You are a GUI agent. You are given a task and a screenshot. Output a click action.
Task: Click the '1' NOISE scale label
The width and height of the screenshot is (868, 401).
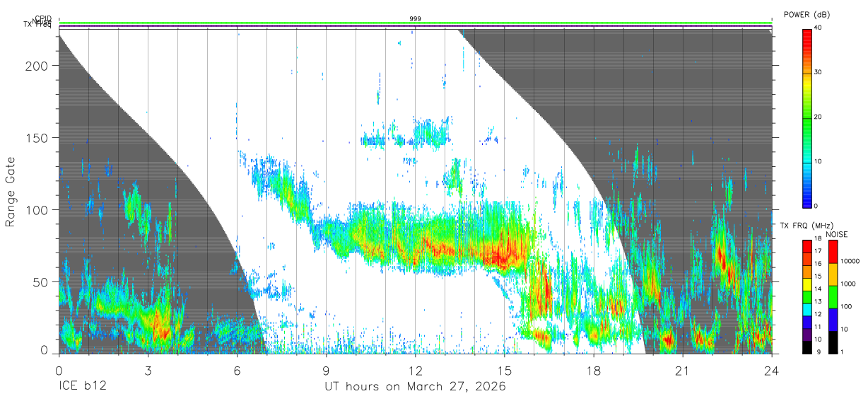tap(843, 351)
